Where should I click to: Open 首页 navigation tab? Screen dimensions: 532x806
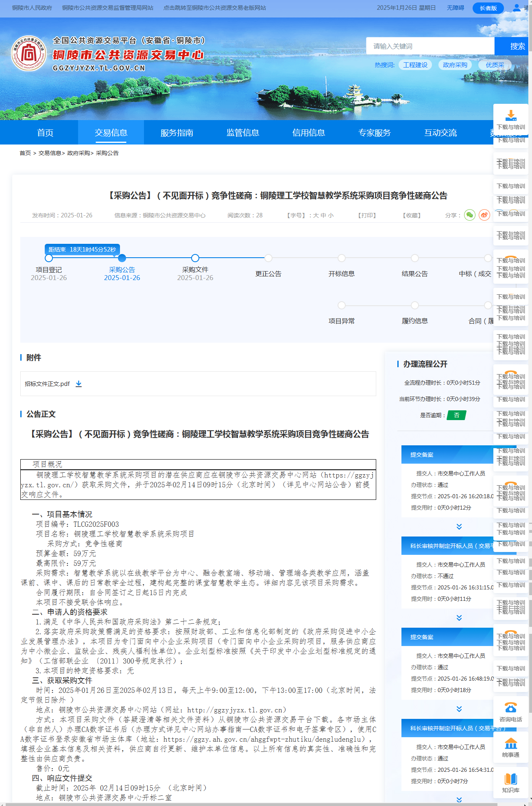tap(45, 133)
